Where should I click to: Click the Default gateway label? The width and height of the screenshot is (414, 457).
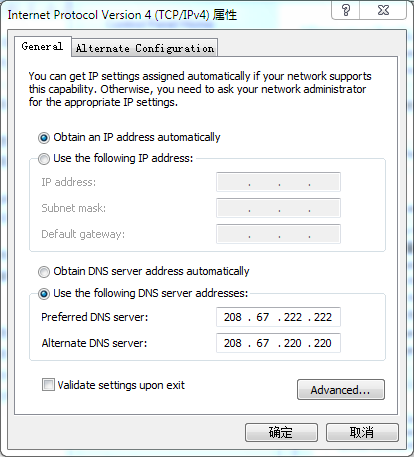pos(83,234)
